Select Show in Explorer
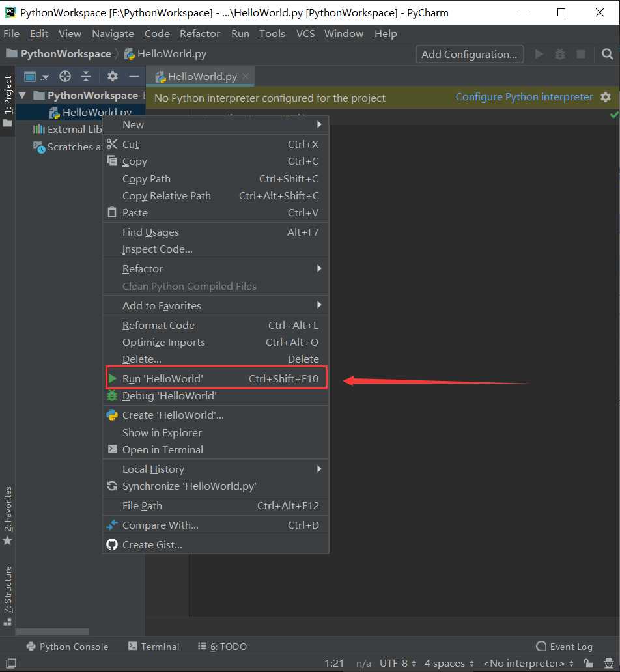Image resolution: width=620 pixels, height=672 pixels. (216, 432)
